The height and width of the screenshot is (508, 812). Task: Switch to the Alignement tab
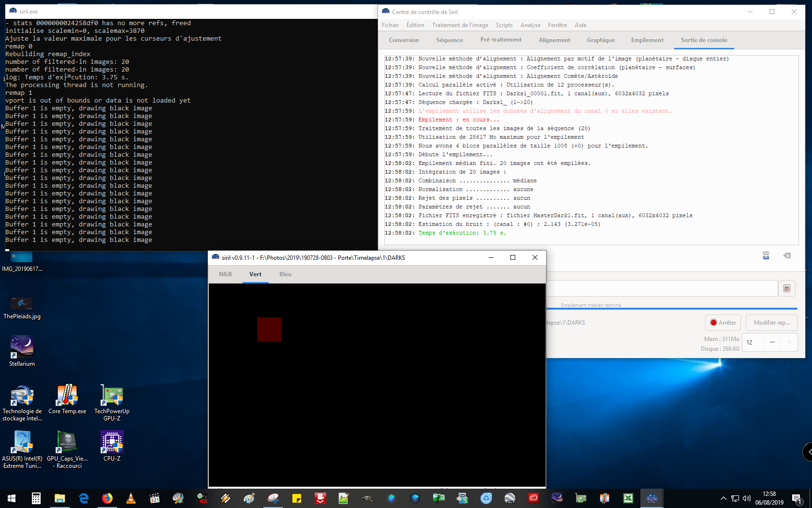pos(554,40)
